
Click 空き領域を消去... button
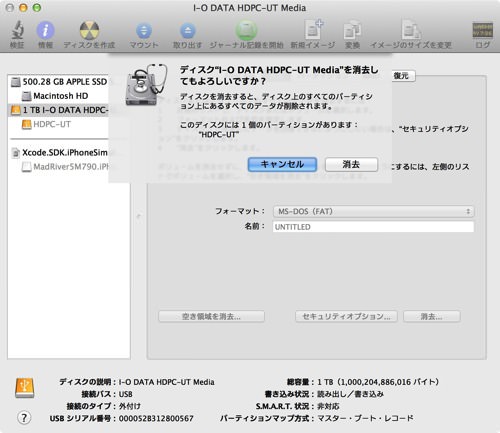[x=211, y=316]
